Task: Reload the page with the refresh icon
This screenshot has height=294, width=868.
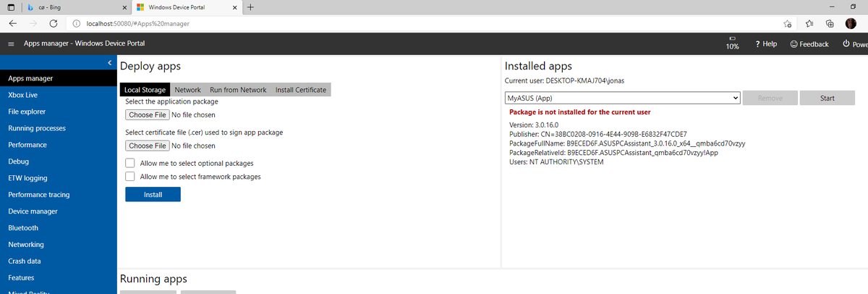Action: 54,24
